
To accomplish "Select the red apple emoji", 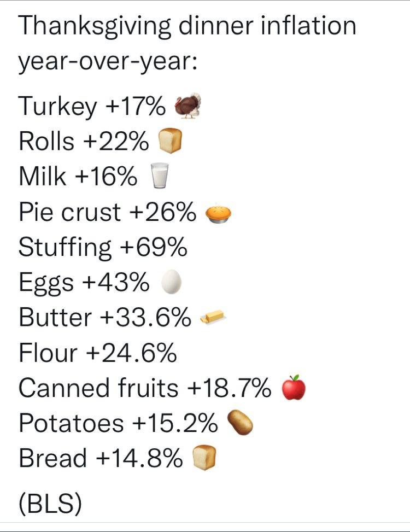I will coord(293,388).
